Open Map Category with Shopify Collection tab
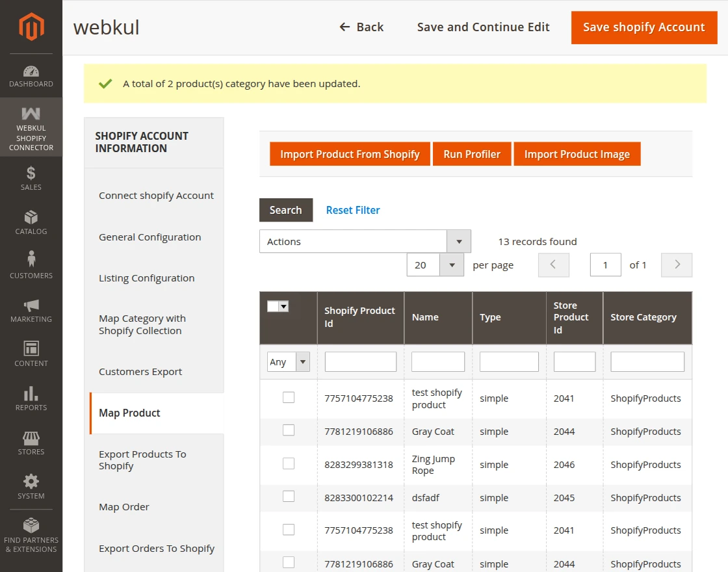The image size is (728, 572). [142, 324]
